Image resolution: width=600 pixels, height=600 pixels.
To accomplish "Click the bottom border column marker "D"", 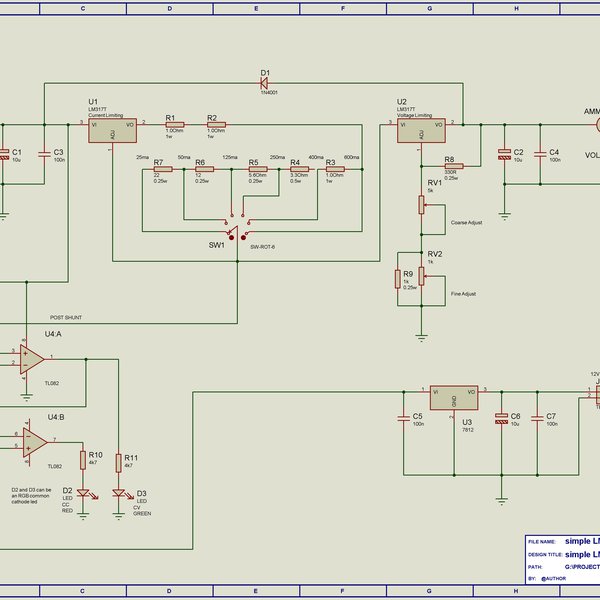I will [169, 591].
